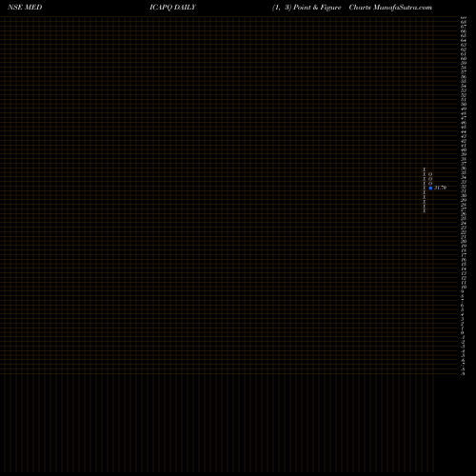476x476 pixels.
Task: Click 'Charts MunafaSutra.com' text
Action: pyautogui.click(x=390, y=8)
